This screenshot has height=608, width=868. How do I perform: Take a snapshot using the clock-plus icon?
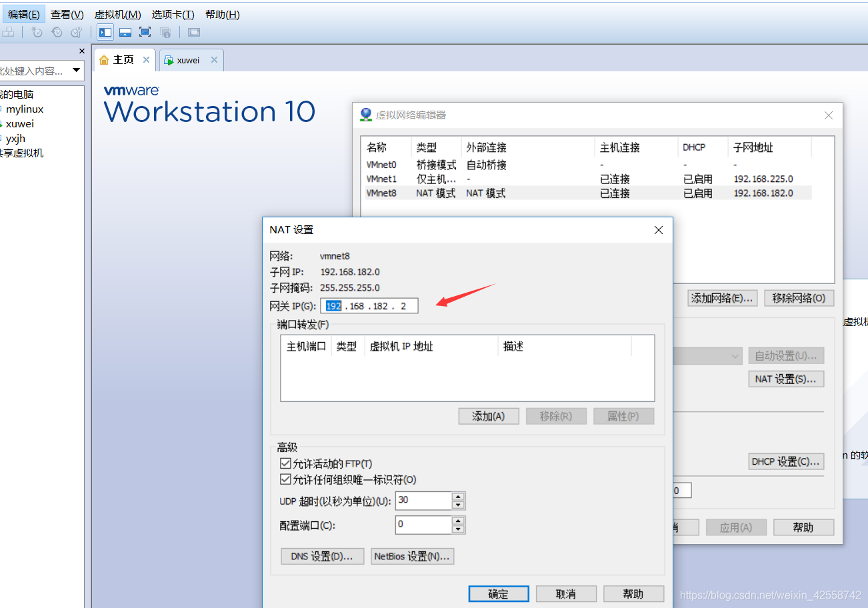point(37,32)
